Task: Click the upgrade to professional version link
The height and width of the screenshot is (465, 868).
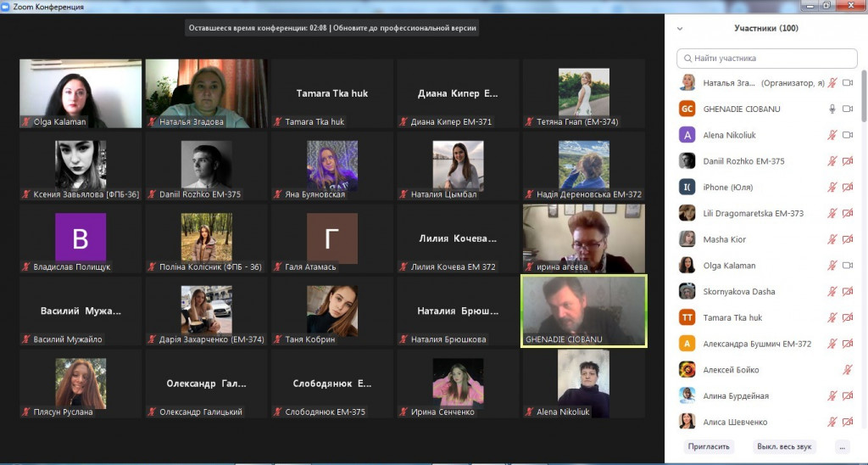Action: point(405,28)
